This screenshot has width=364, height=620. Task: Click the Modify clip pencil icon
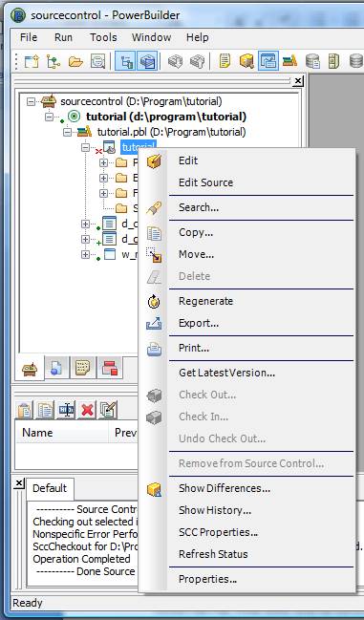108,410
